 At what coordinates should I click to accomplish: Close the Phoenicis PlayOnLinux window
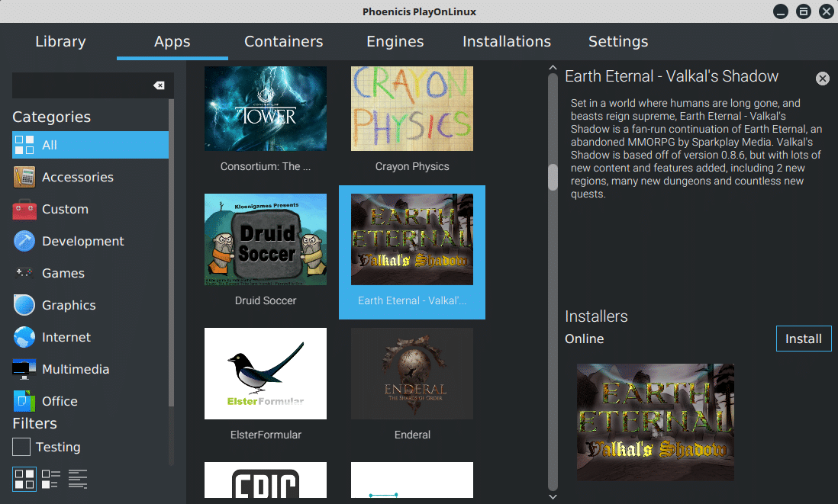click(827, 11)
